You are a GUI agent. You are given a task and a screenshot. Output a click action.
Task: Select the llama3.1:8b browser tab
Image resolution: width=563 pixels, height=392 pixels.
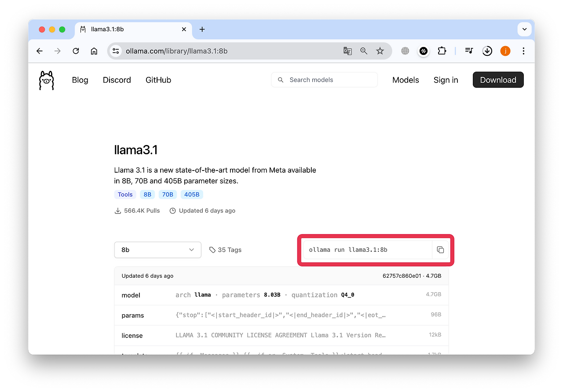(133, 29)
